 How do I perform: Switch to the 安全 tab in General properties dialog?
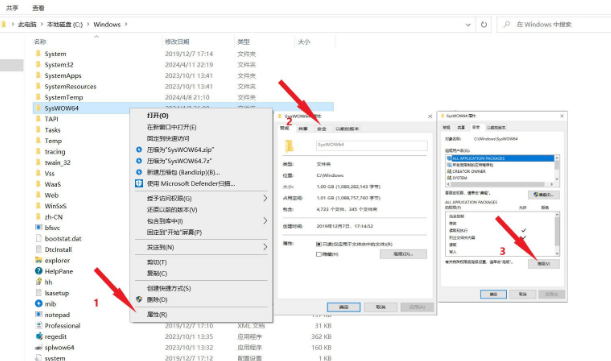(x=322, y=129)
